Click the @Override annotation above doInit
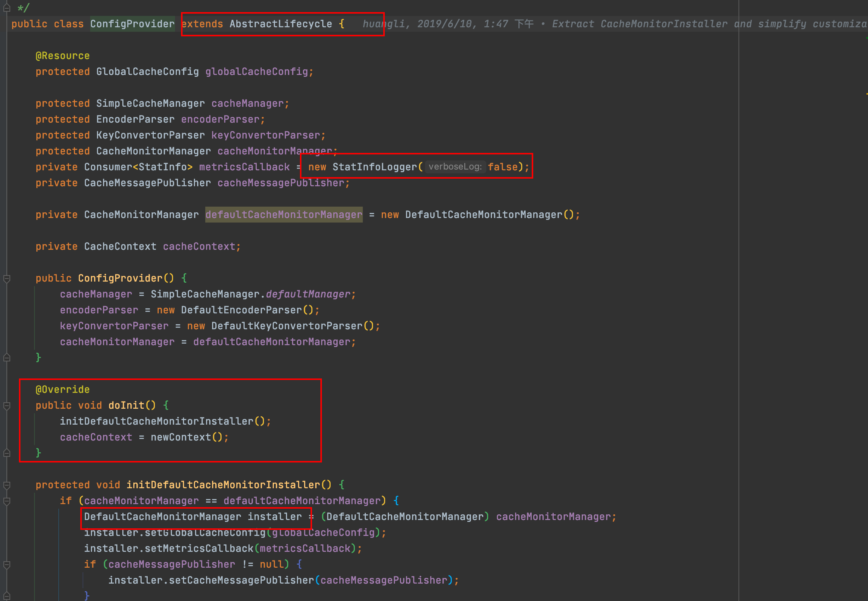Viewport: 868px width, 601px height. pyautogui.click(x=62, y=389)
